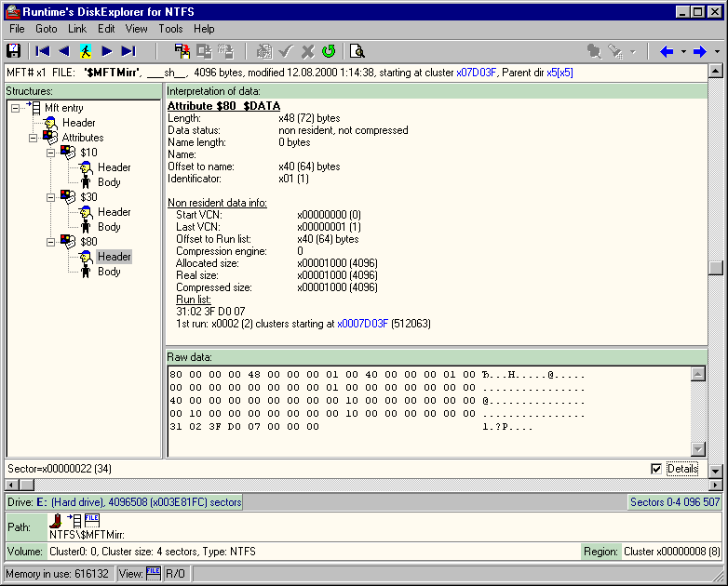Click the drive select floppy disk icon

pos(13,50)
